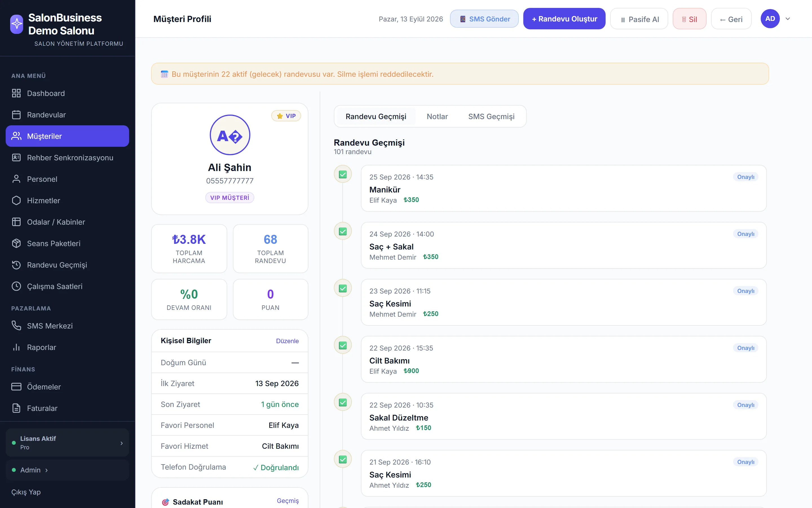Click the customer avatar circle on profile card
The width and height of the screenshot is (812, 508).
(x=230, y=135)
